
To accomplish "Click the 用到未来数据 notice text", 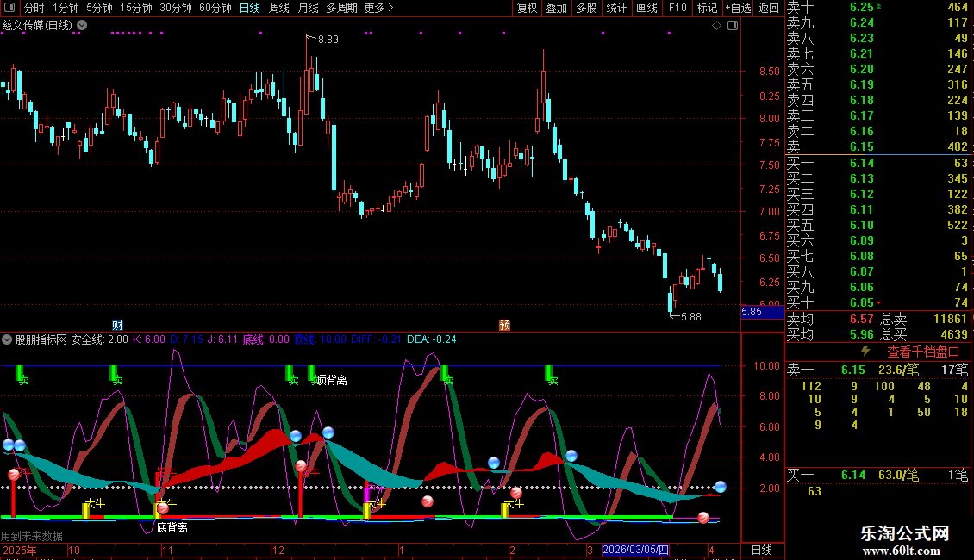I will 32,536.
